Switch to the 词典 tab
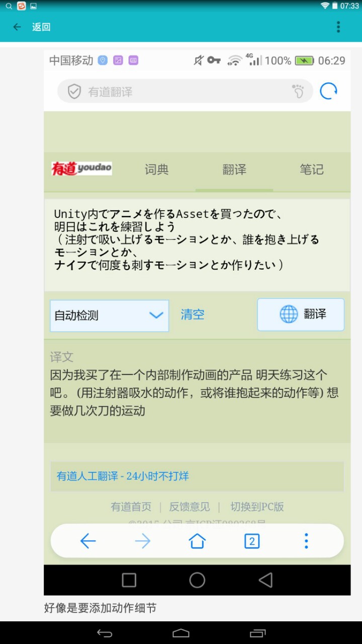362x644 pixels. pos(157,170)
